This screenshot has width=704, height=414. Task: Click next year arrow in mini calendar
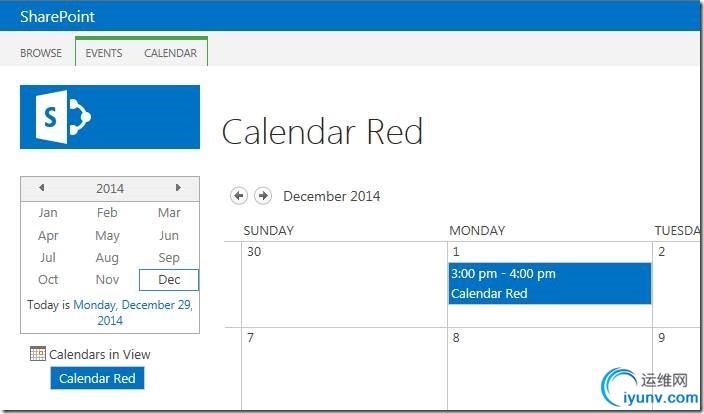point(178,188)
